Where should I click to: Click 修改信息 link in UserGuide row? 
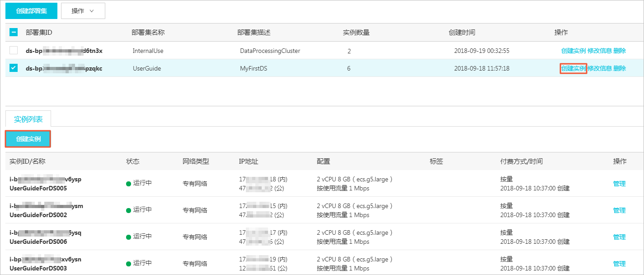600,68
